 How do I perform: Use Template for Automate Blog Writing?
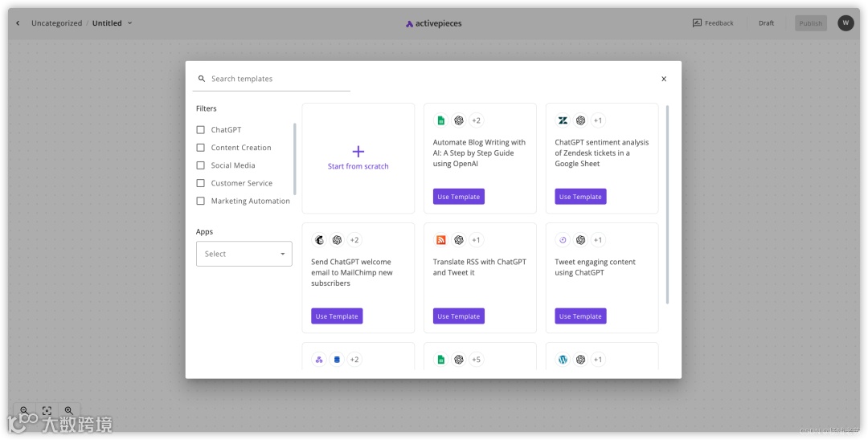(458, 197)
